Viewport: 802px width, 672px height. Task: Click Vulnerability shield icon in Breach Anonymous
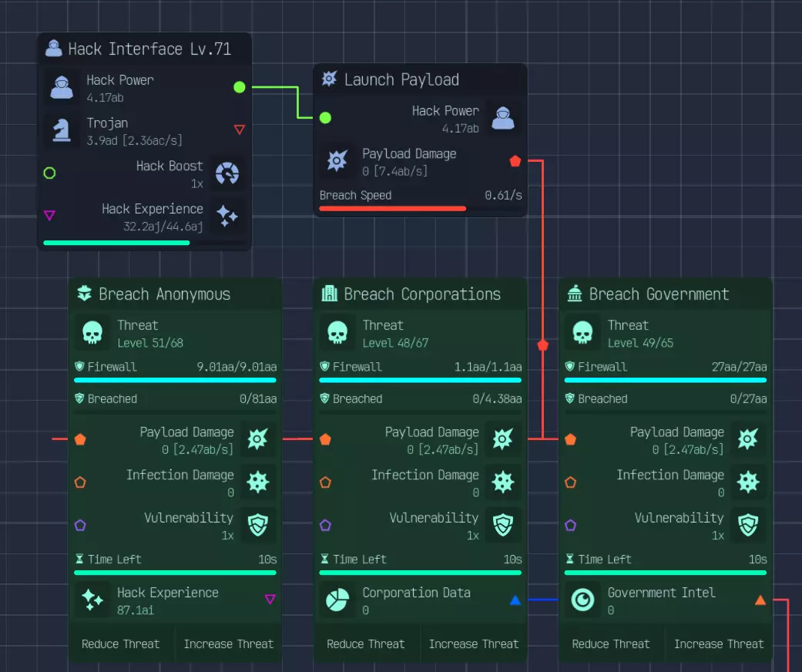[x=257, y=525]
